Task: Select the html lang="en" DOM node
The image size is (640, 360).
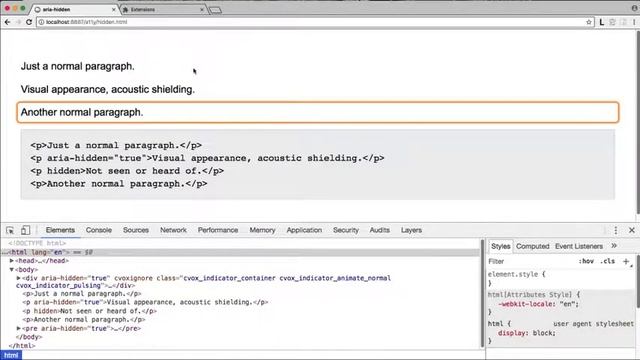Action: click(241, 252)
